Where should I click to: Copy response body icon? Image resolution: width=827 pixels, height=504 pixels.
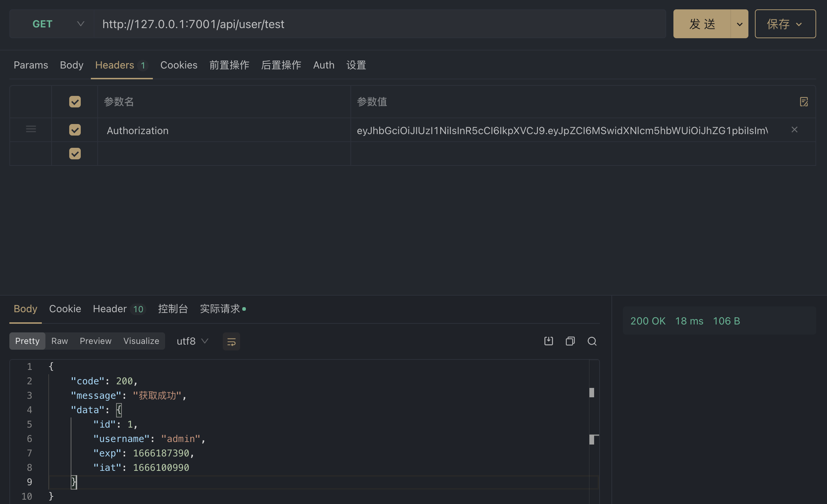click(x=570, y=341)
